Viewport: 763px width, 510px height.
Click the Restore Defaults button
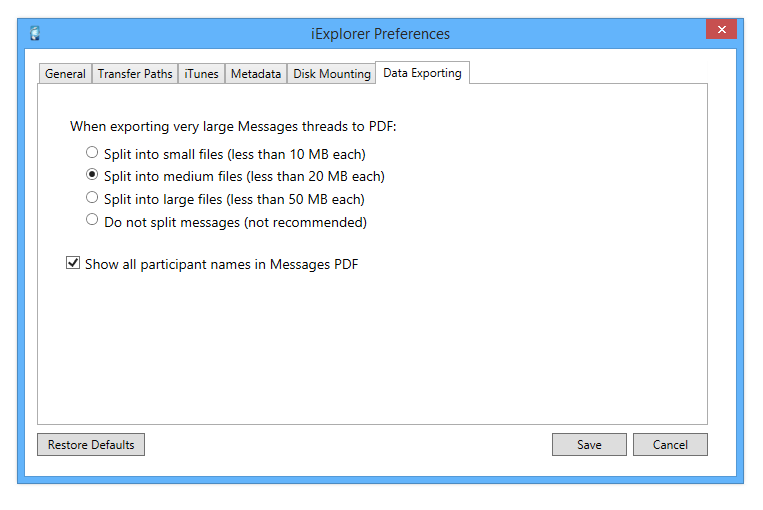pos(91,445)
